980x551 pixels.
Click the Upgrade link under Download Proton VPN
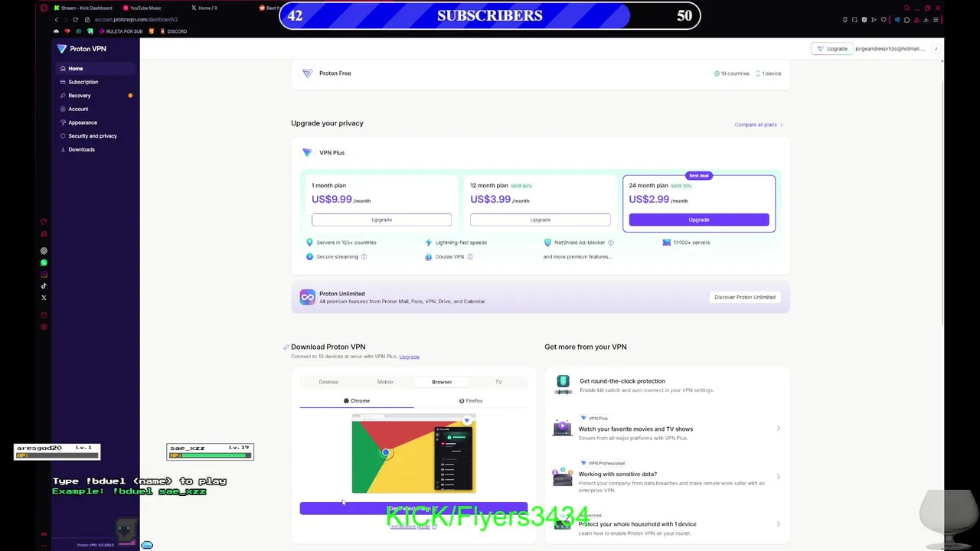click(409, 357)
